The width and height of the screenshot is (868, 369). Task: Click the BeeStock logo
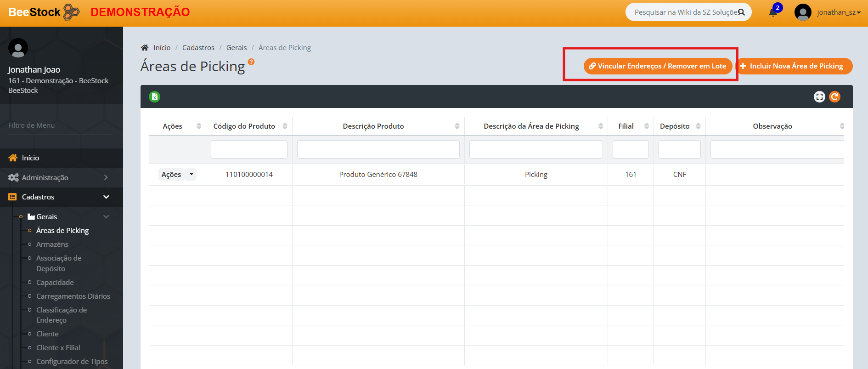[x=44, y=12]
